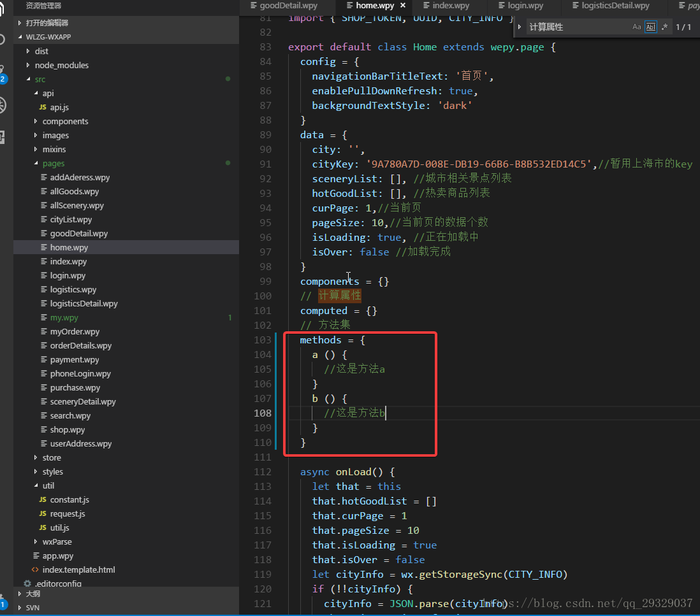Click the 'async onLoad()' line
The height and width of the screenshot is (616, 700).
347,472
